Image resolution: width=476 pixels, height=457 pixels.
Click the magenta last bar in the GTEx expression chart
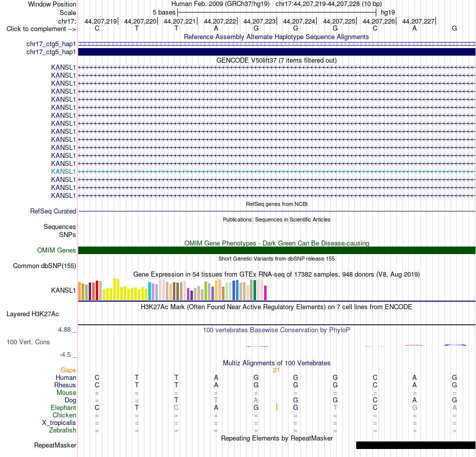(265, 293)
